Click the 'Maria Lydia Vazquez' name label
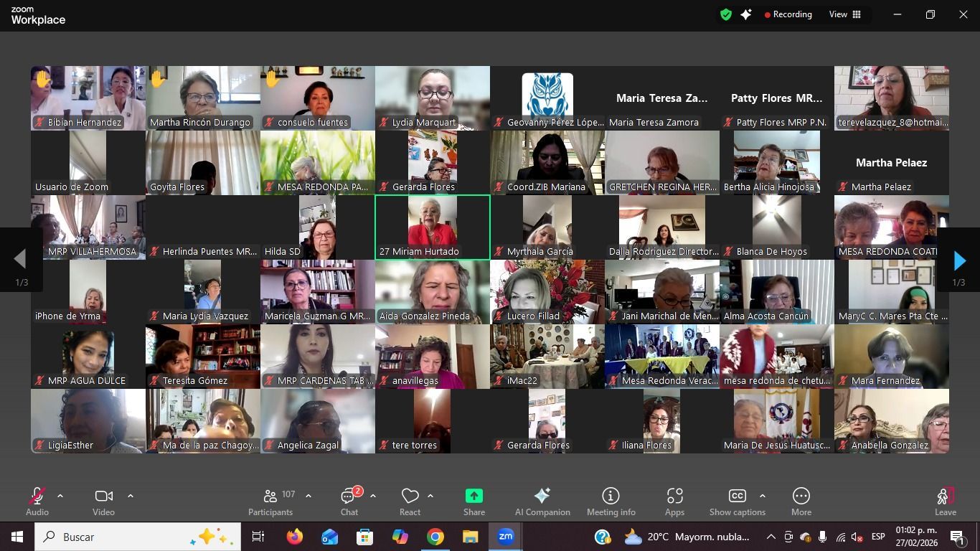The width and height of the screenshot is (980, 551). click(x=205, y=316)
